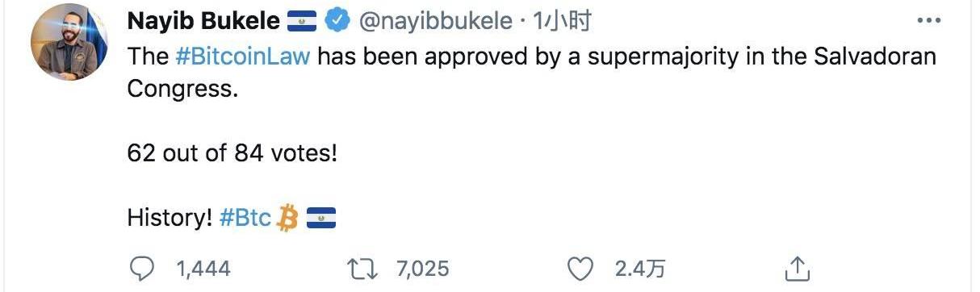The image size is (980, 292).
Task: Open the #BitcoinLaw hashtag
Action: [242, 57]
